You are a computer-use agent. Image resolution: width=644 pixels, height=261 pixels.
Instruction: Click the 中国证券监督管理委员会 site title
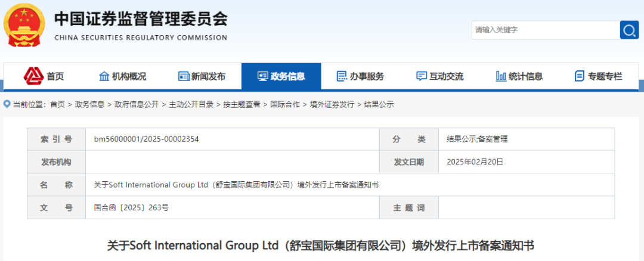click(141, 19)
